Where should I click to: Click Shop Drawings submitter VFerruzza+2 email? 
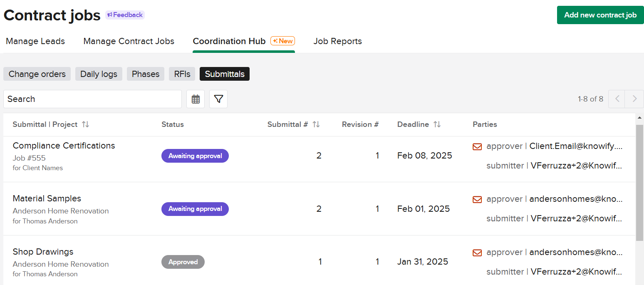tap(577, 272)
